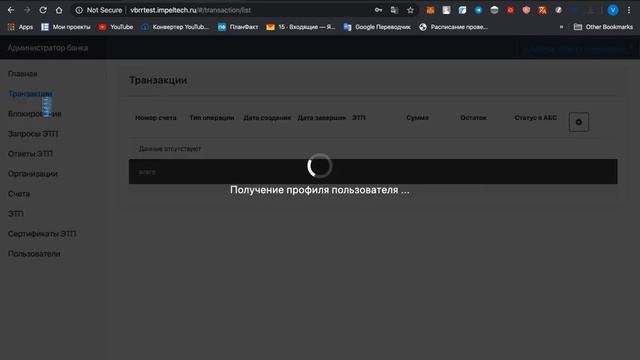Click the translate page icon in address bar
640x360 pixels.
pos(394,10)
